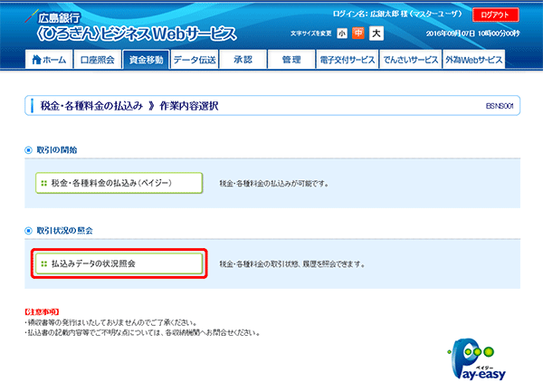Open the 承認 tab
Screen dimensions: 543x392
click(x=243, y=60)
